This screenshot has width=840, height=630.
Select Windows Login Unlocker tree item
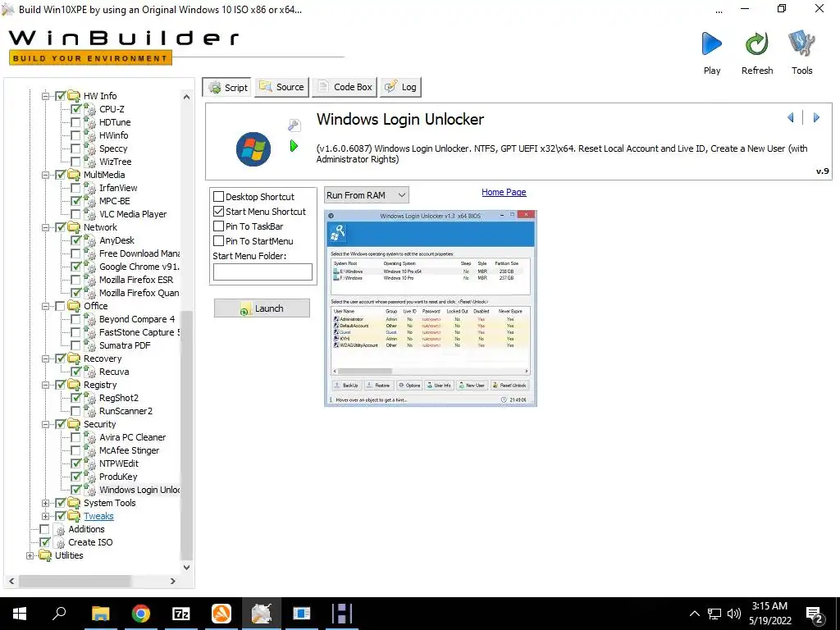[139, 490]
